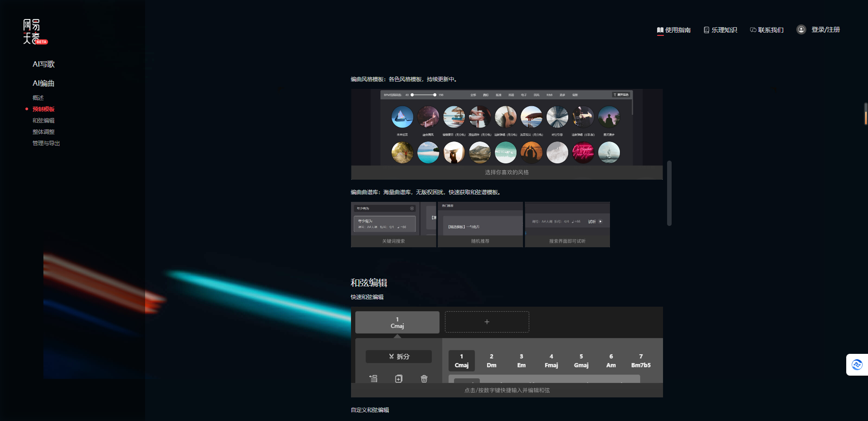The image size is (868, 421).
Task: Add a new chord with the dashed plus box
Action: coord(487,322)
